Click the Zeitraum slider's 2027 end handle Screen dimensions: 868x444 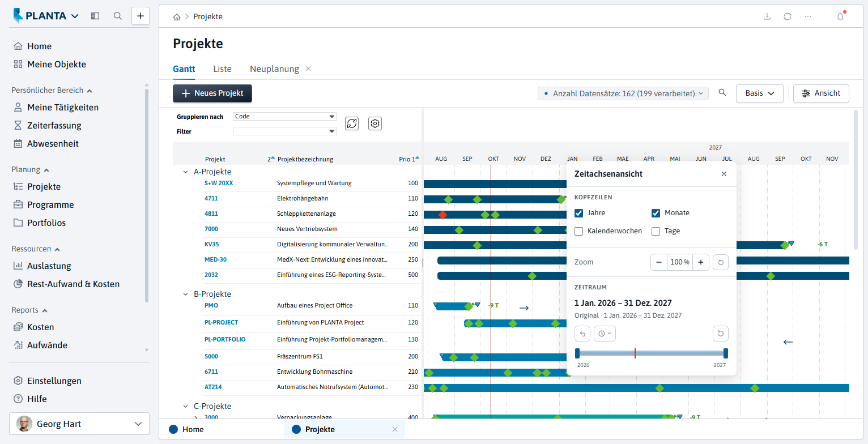click(726, 353)
